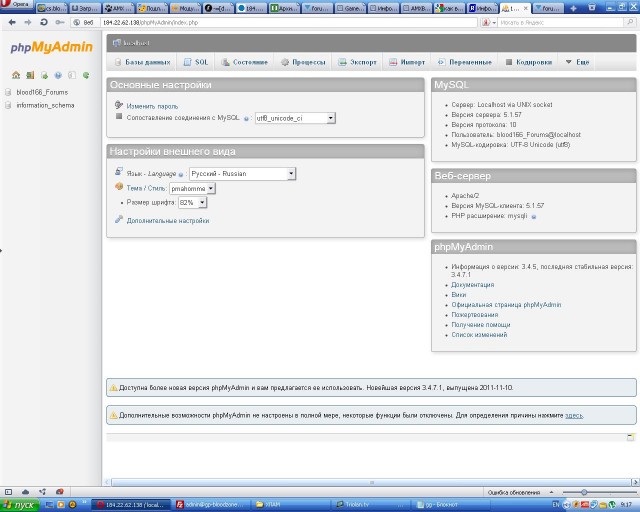Open the font size 82% dropdown

(x=193, y=203)
